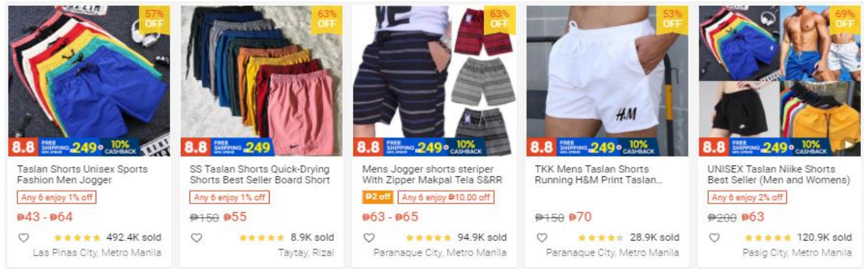Open TKK Mens Taslan Shorts Running title
Viewport: 868px width, 274px height.
598,174
